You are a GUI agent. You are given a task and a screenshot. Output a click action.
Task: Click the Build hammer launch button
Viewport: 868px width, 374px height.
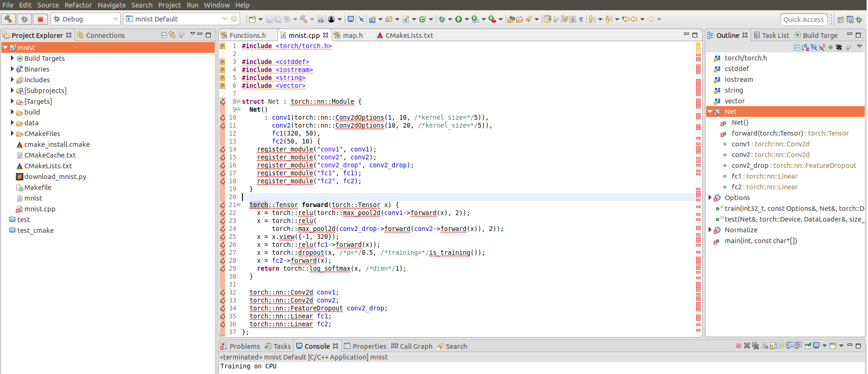click(x=8, y=19)
